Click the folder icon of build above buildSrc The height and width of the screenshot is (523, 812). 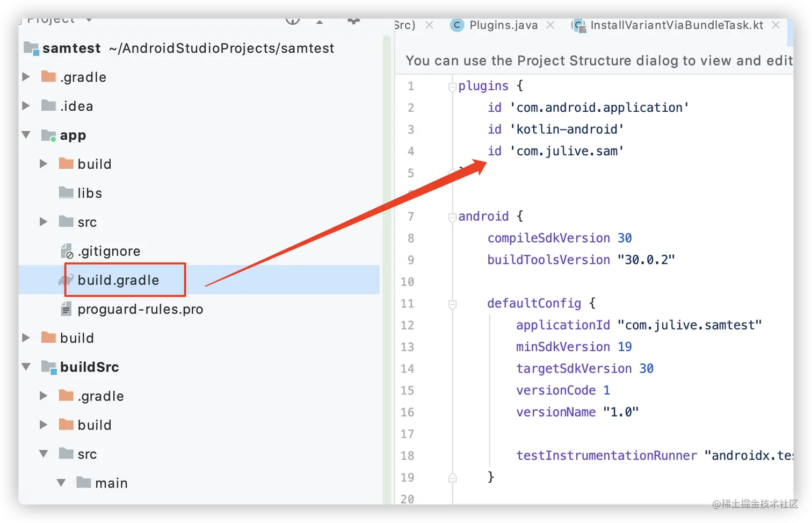point(49,338)
